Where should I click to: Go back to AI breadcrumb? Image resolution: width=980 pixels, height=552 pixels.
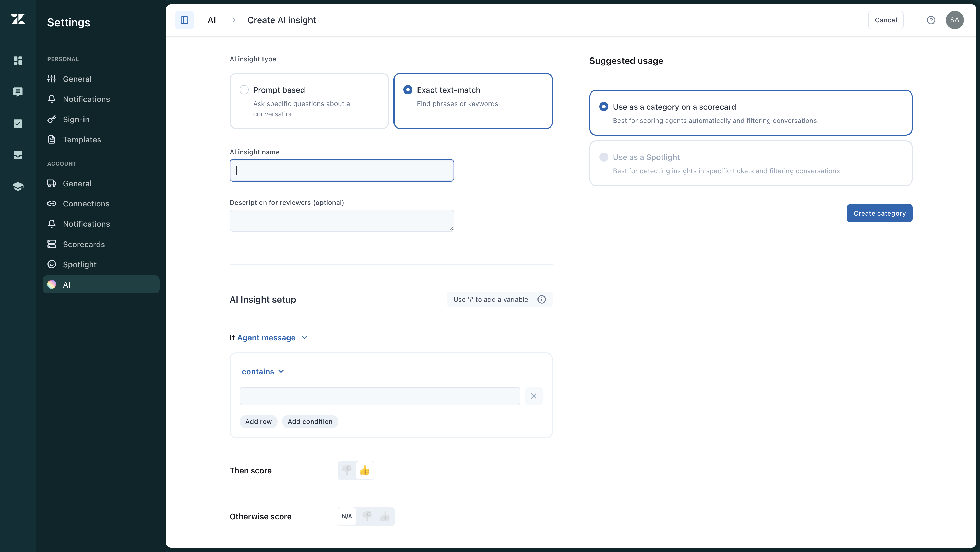click(x=212, y=20)
